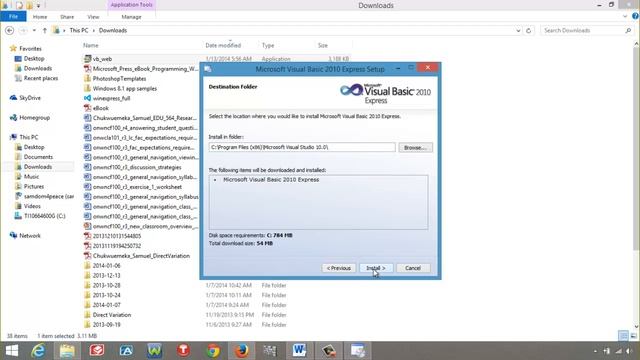Open Microsoft Word taskbar icon
640x360 pixels.
(299, 351)
